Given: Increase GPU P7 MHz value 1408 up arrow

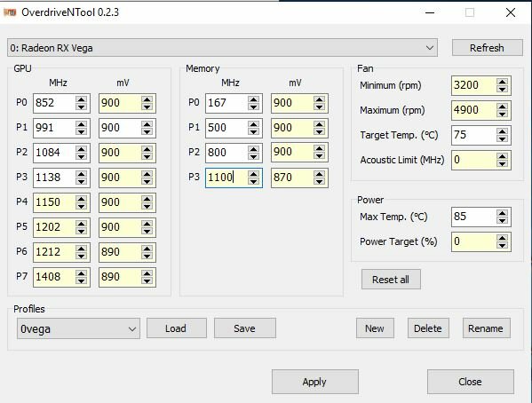Looking at the screenshot, I should point(82,273).
